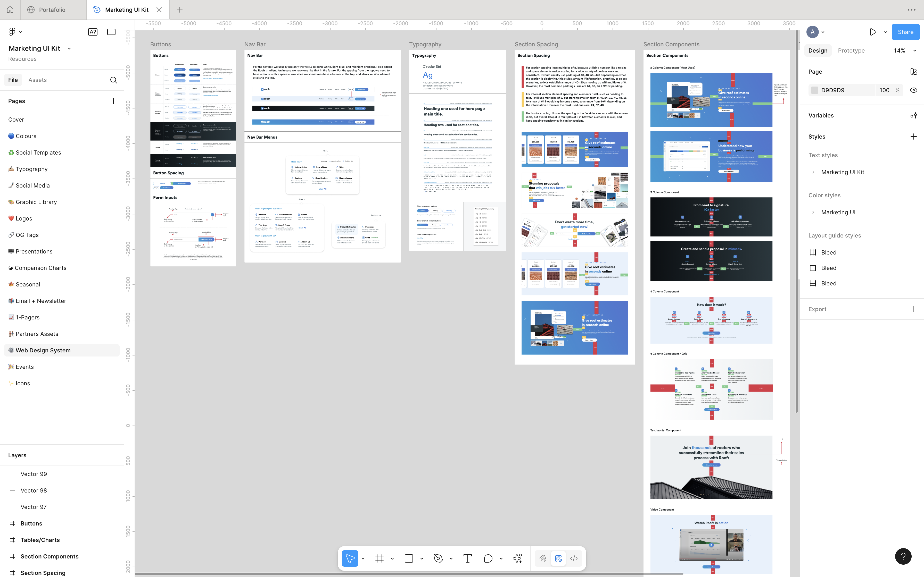
Task: Open the Figma main menu icon
Action: [x=12, y=32]
